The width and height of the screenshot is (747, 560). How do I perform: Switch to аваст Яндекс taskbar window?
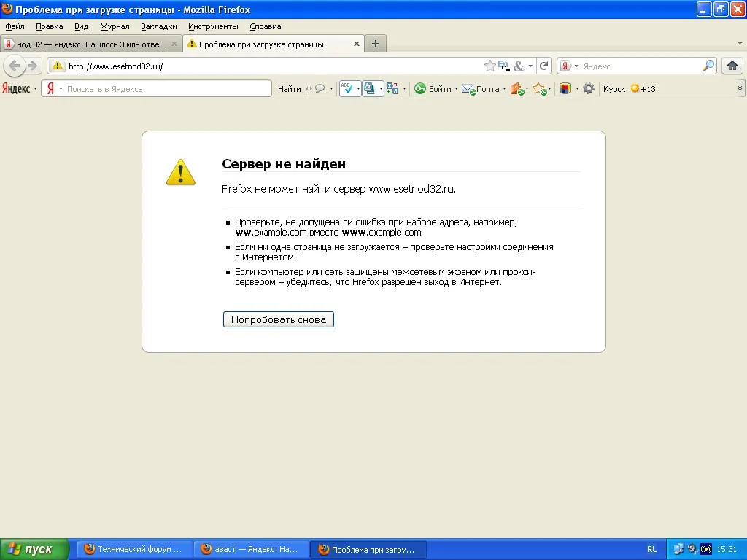click(252, 549)
